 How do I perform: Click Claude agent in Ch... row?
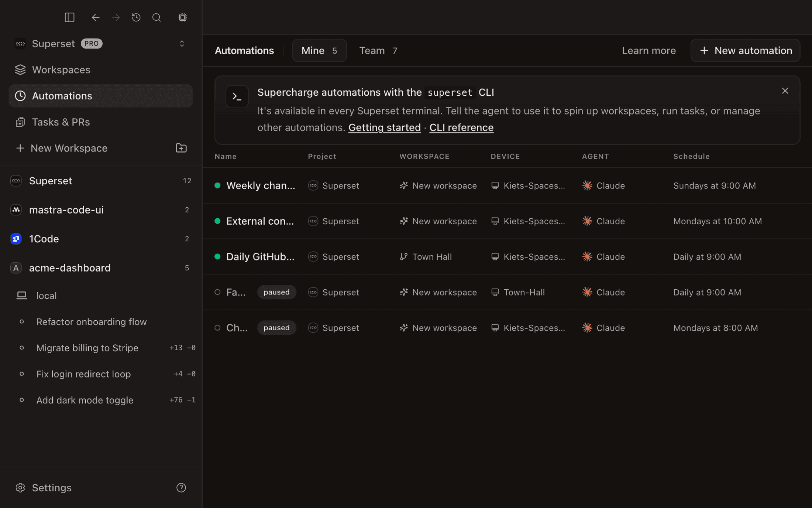click(603, 328)
